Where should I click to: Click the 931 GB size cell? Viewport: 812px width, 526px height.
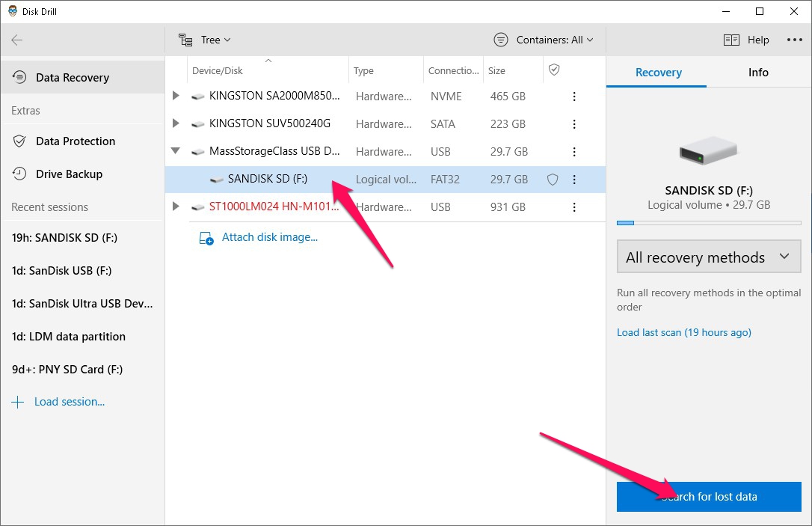coord(508,207)
